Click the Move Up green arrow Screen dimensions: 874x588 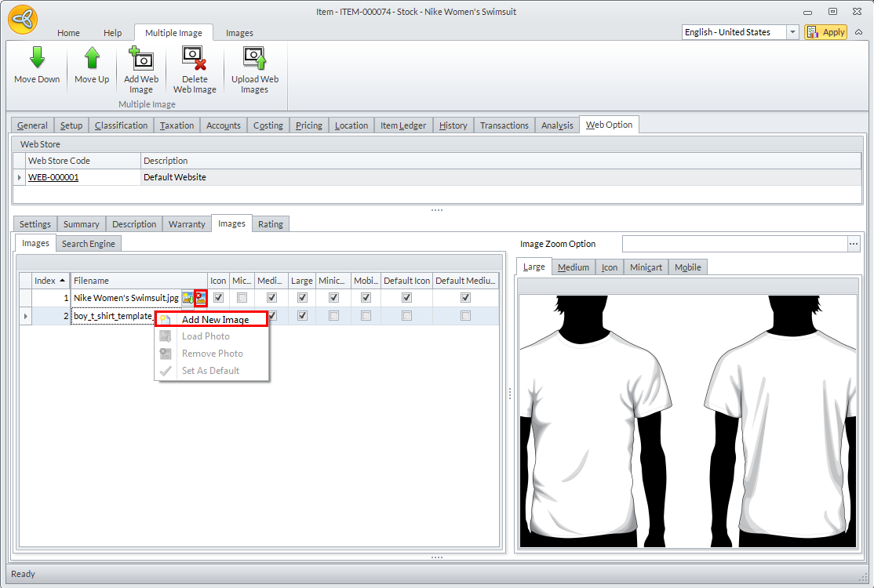coord(92,59)
